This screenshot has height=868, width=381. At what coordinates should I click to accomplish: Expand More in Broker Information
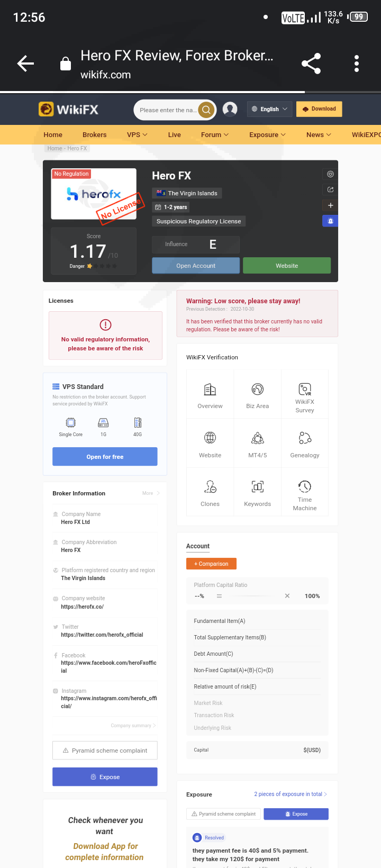click(151, 493)
